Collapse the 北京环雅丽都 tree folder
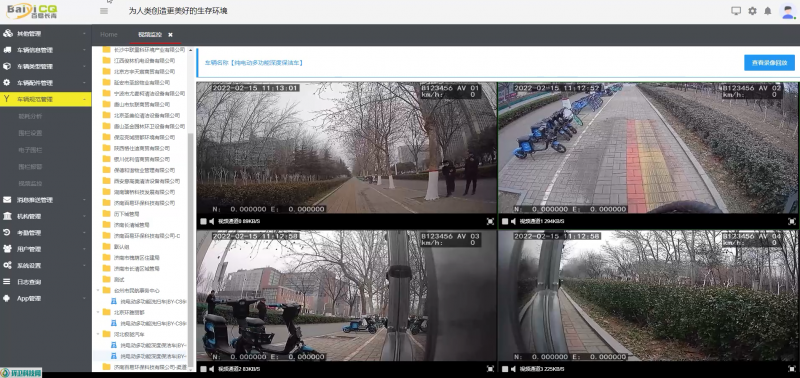 (x=98, y=312)
